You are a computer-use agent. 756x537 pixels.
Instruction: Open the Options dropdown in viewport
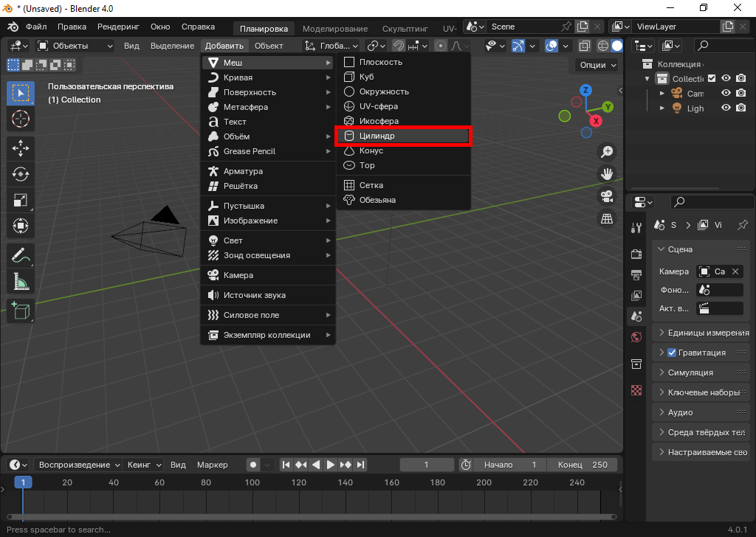597,65
